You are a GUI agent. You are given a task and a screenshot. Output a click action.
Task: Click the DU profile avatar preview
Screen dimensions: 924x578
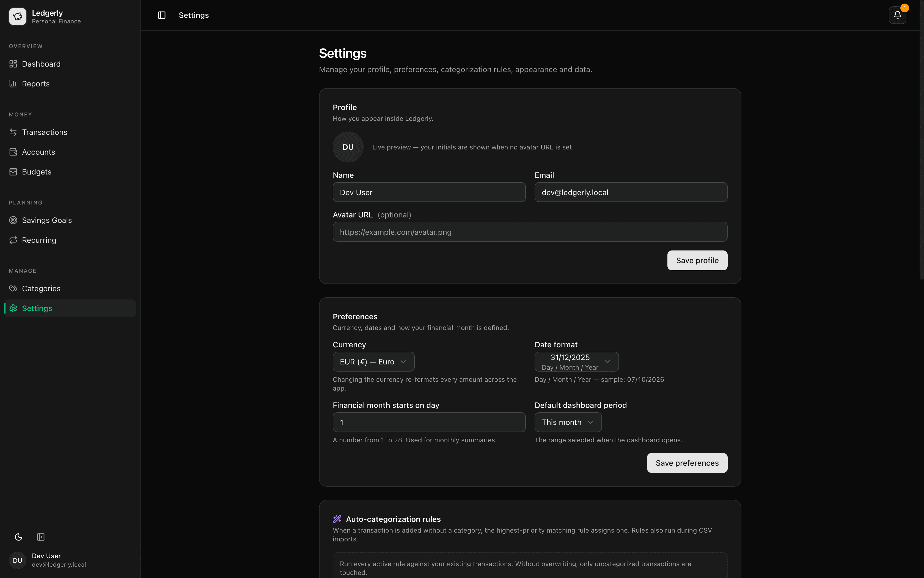(348, 147)
